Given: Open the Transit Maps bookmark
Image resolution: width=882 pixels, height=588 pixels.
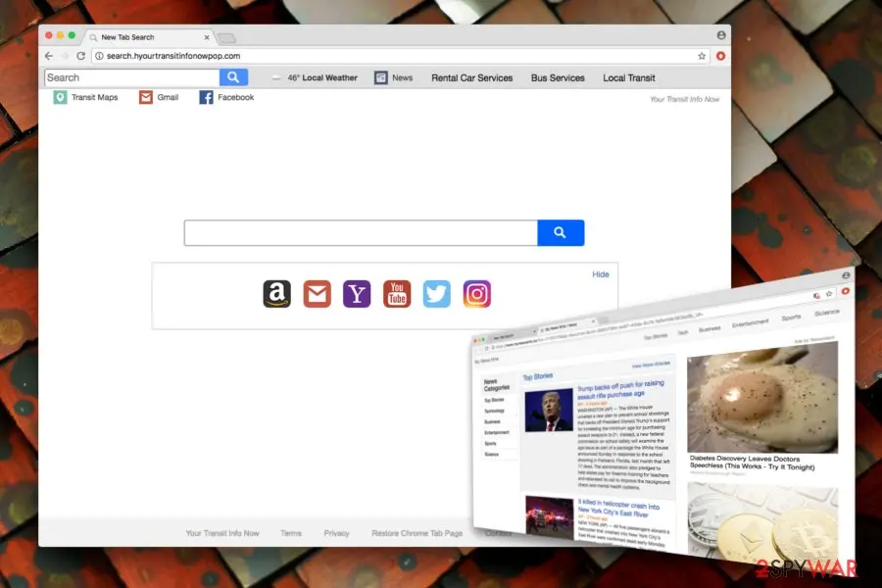Looking at the screenshot, I should (85, 97).
